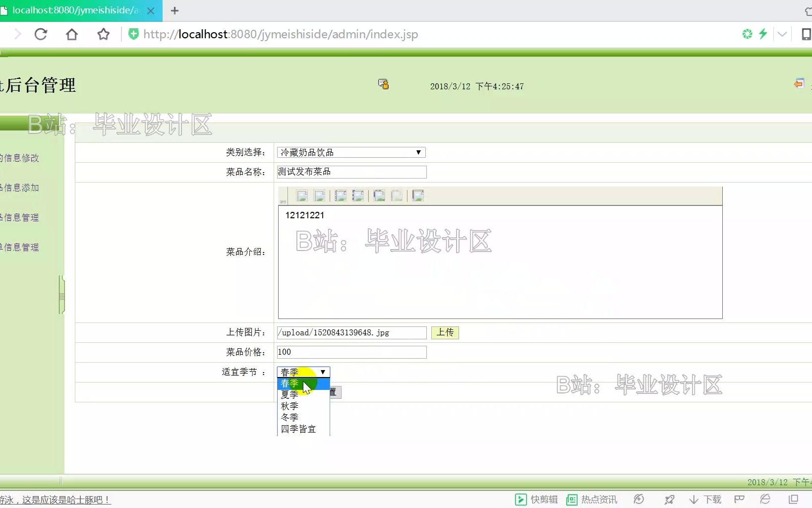Image resolution: width=812 pixels, height=508 pixels.
Task: Click the flag icon in status bar
Action: (739, 499)
